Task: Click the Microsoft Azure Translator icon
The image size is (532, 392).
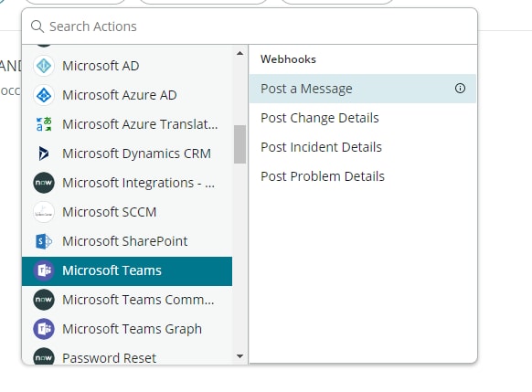Action: pyautogui.click(x=44, y=124)
